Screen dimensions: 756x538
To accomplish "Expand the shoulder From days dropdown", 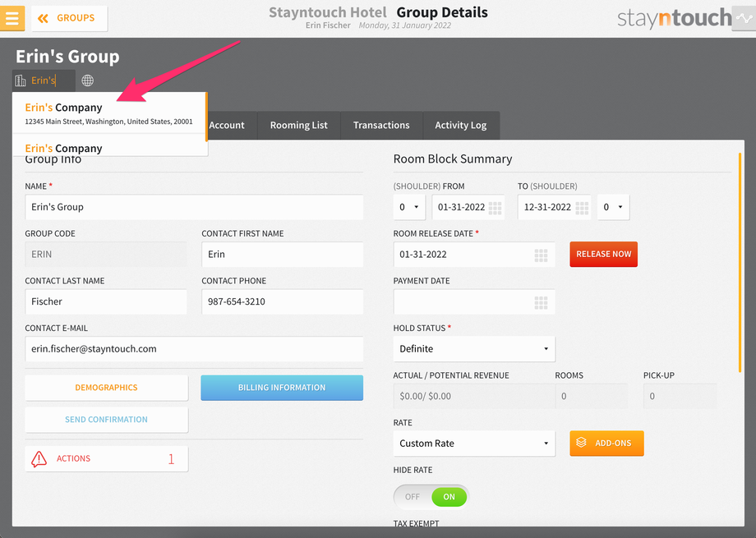I will [x=409, y=207].
